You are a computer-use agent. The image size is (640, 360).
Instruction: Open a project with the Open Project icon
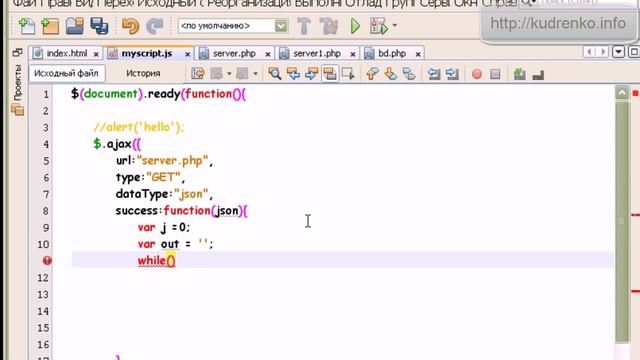click(x=75, y=26)
